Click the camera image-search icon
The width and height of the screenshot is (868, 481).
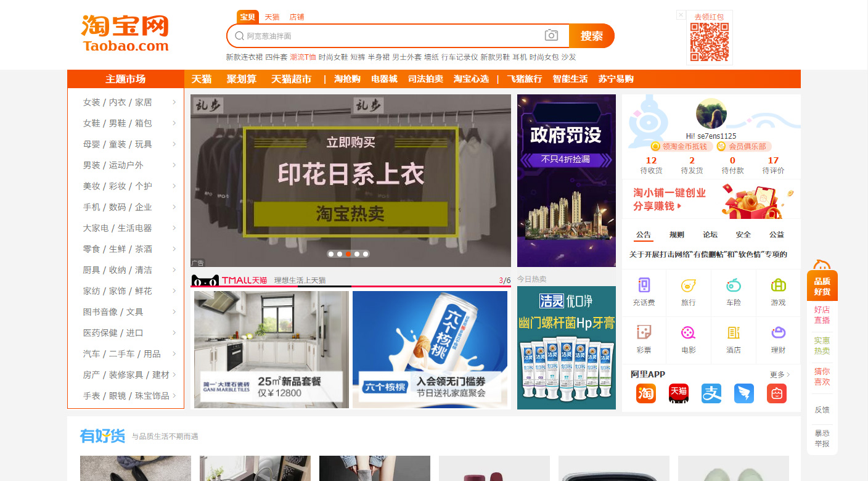(551, 36)
